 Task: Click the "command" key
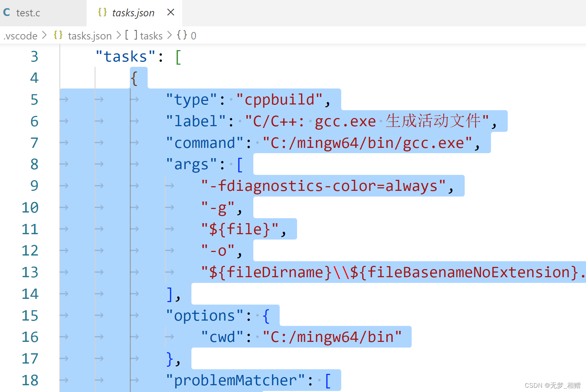pos(205,143)
